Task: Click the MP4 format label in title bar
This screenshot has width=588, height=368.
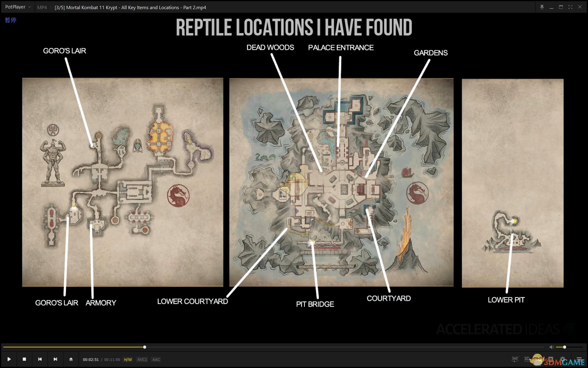Action: point(42,7)
